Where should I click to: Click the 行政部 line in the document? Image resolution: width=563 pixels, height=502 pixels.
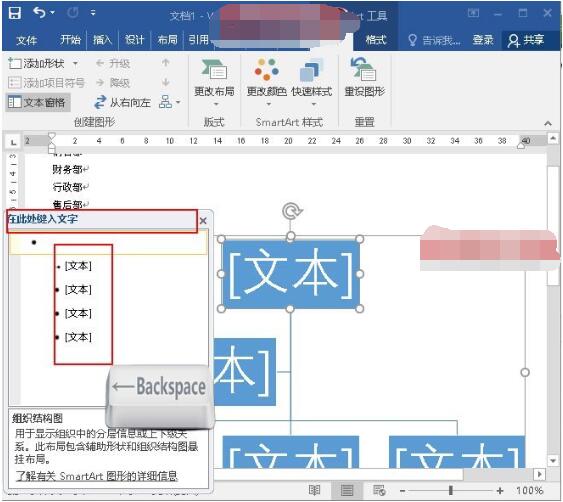(x=68, y=187)
